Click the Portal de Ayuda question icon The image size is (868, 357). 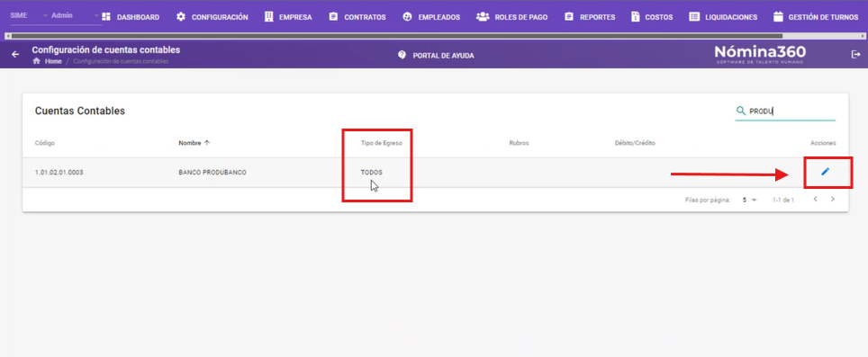click(402, 55)
